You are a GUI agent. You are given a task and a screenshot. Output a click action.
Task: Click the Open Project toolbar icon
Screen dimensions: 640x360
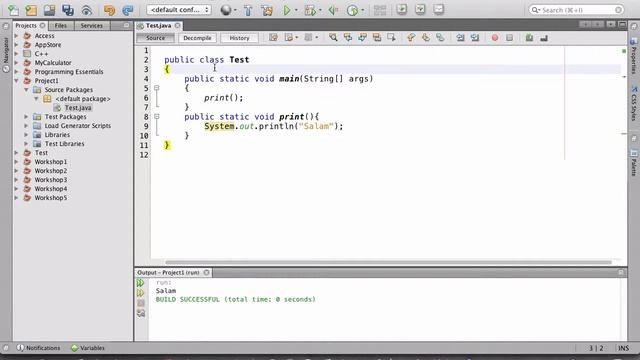coord(49,10)
